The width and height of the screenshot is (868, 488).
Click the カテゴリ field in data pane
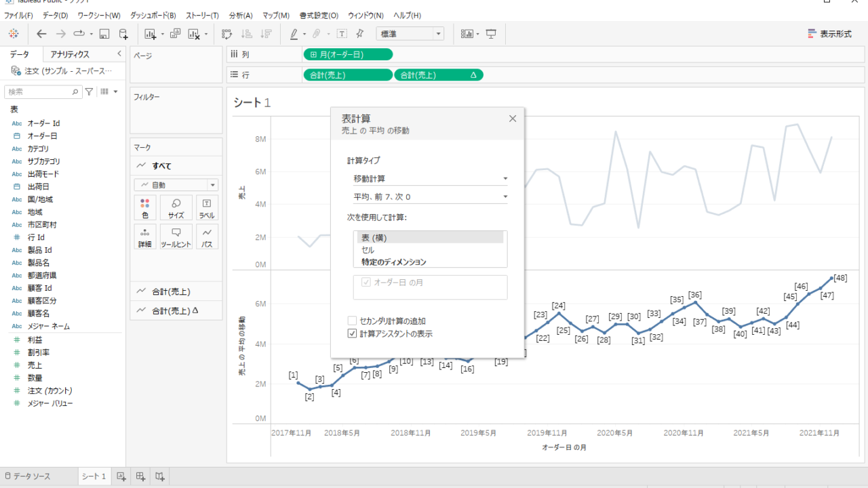pyautogui.click(x=38, y=148)
